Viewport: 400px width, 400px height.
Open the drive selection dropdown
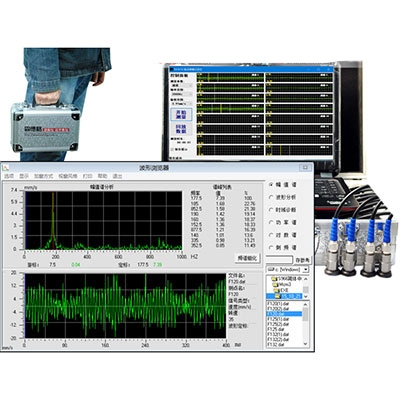[306, 269]
